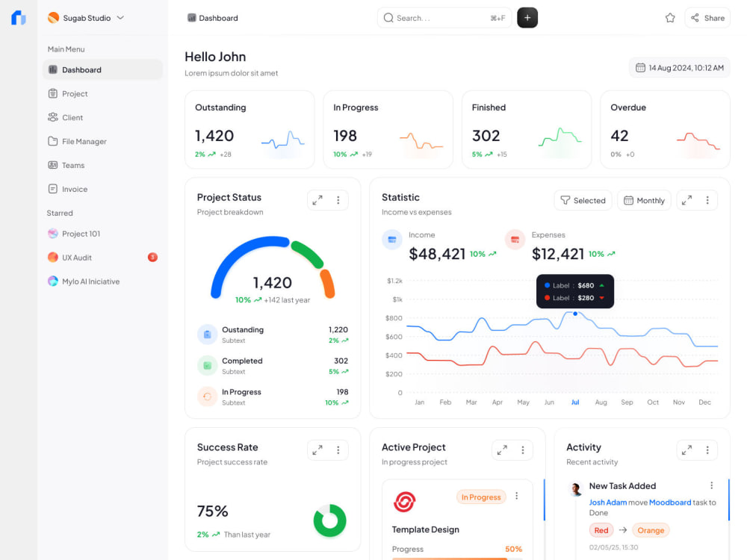Image resolution: width=747 pixels, height=560 pixels.
Task: Click the Selected filter button
Action: click(x=583, y=200)
